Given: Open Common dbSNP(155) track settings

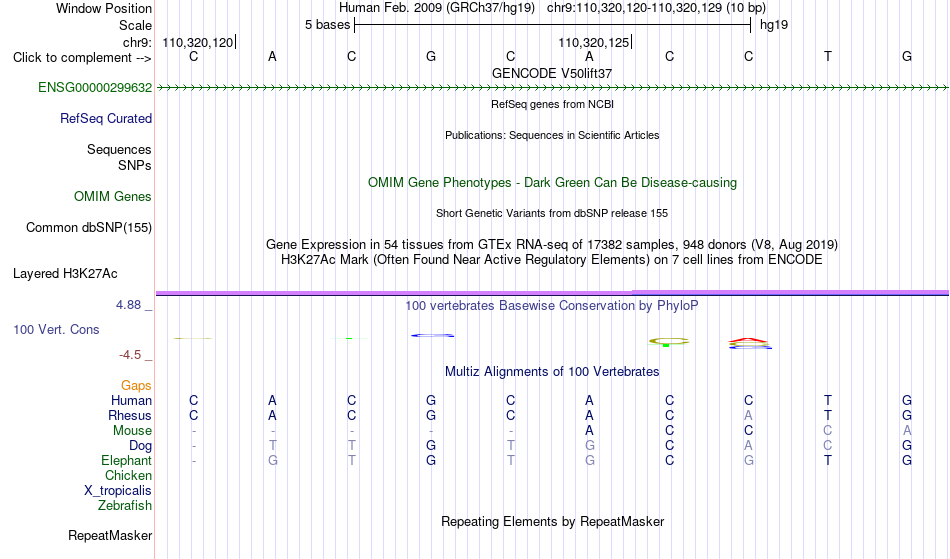Looking at the screenshot, I should tap(89, 228).
